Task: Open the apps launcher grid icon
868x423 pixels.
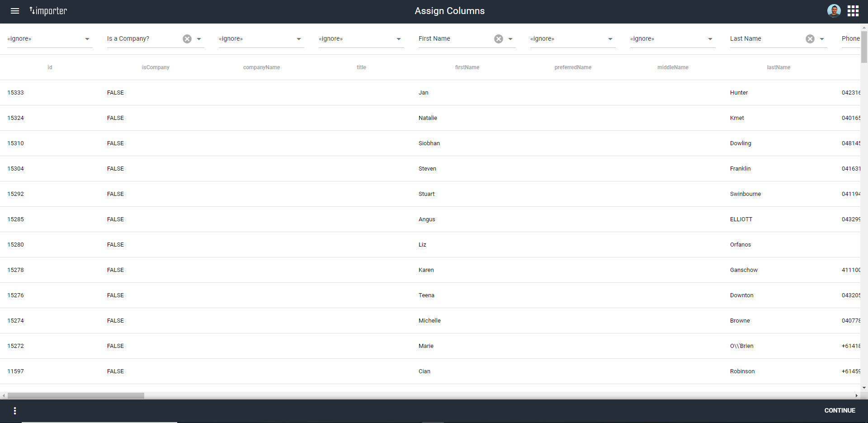Action: (853, 10)
